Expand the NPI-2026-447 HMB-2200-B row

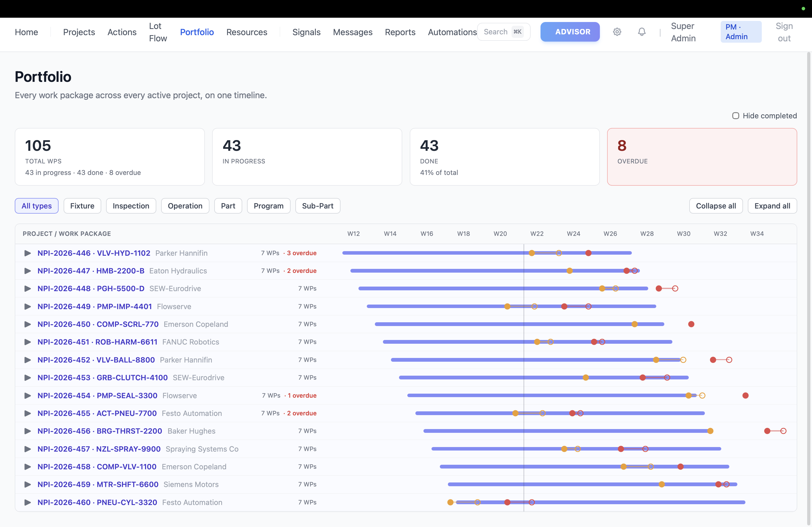pos(28,271)
